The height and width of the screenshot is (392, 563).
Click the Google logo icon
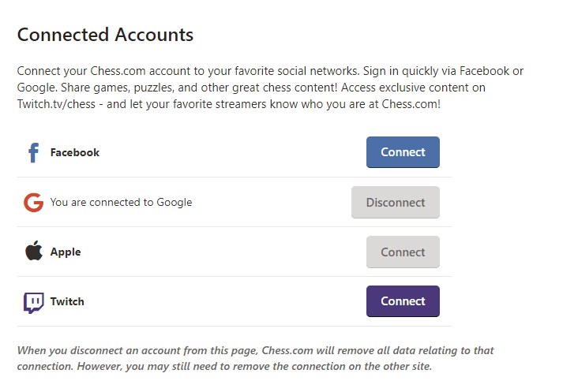click(33, 203)
